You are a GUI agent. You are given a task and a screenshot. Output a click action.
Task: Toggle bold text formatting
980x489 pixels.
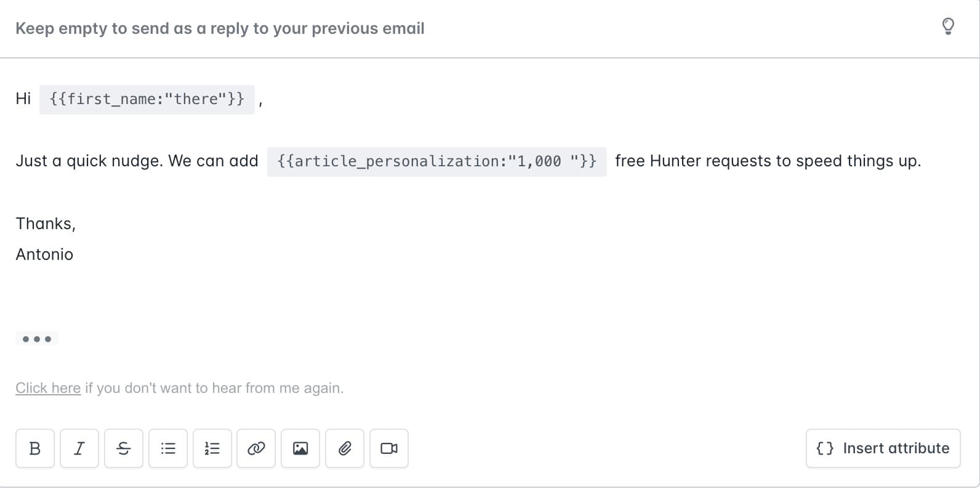35,448
